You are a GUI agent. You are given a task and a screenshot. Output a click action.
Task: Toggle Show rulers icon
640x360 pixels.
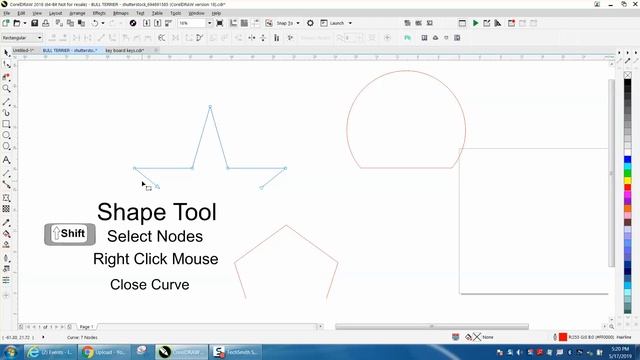click(233, 23)
